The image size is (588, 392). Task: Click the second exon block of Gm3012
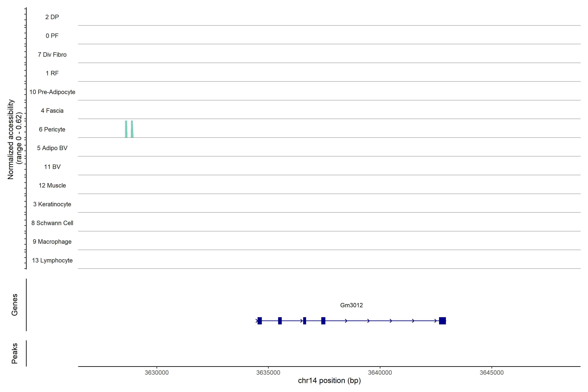pos(280,321)
